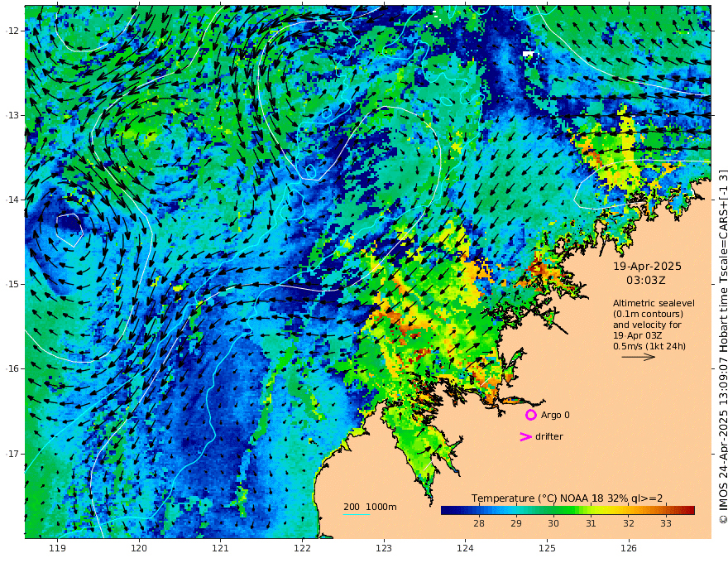Image resolution: width=728 pixels, height=563 pixels.
Task: Click the magenta drifter arrow symbol
Action: point(525,436)
